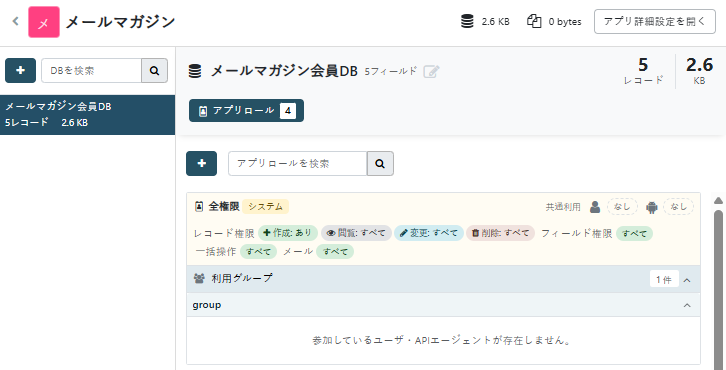Collapse the group row chevron
The height and width of the screenshot is (370, 726).
687,305
